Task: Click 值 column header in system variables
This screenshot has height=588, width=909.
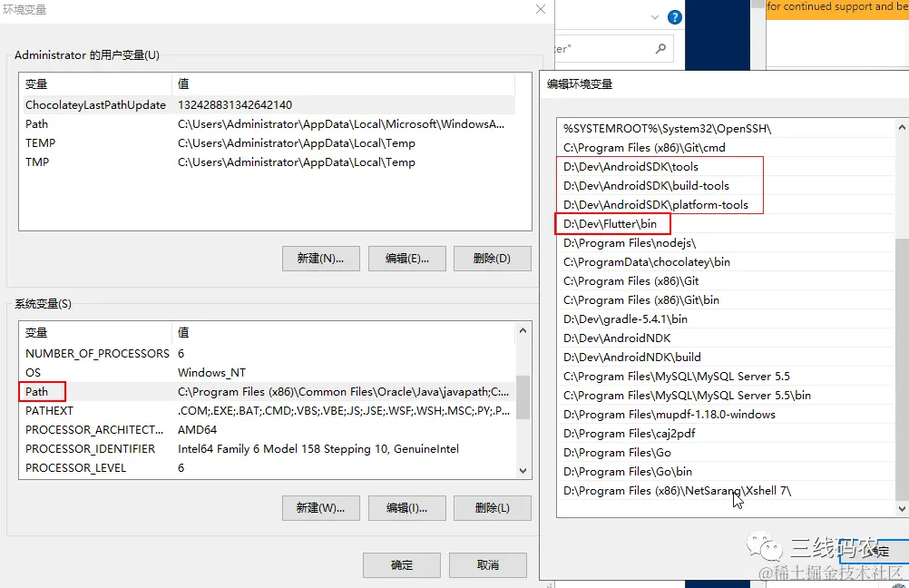Action: point(343,333)
